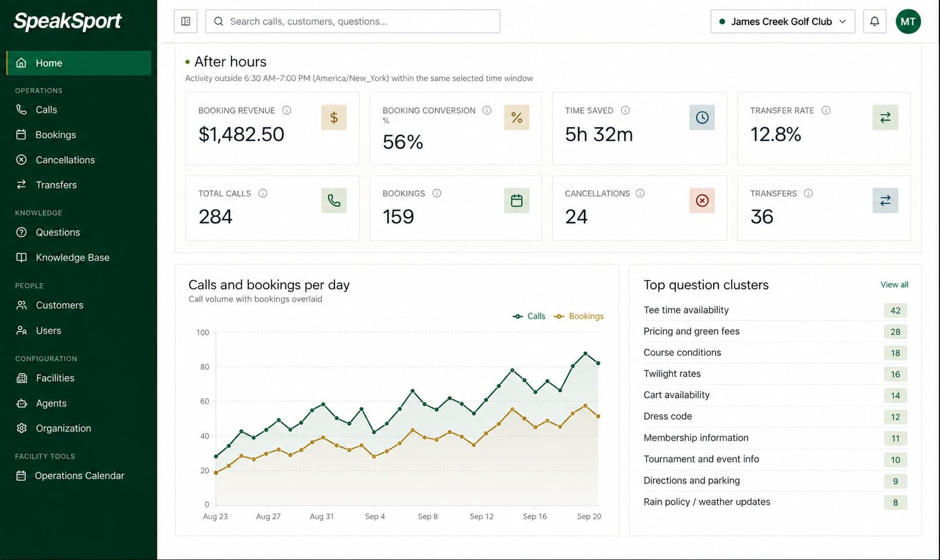Click the Transfers card info icon
This screenshot has width=940, height=560.
(x=809, y=193)
